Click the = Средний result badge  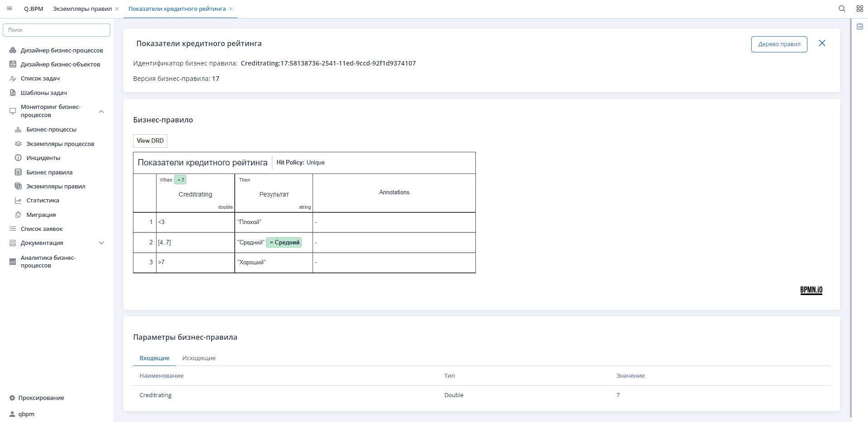[x=284, y=243]
